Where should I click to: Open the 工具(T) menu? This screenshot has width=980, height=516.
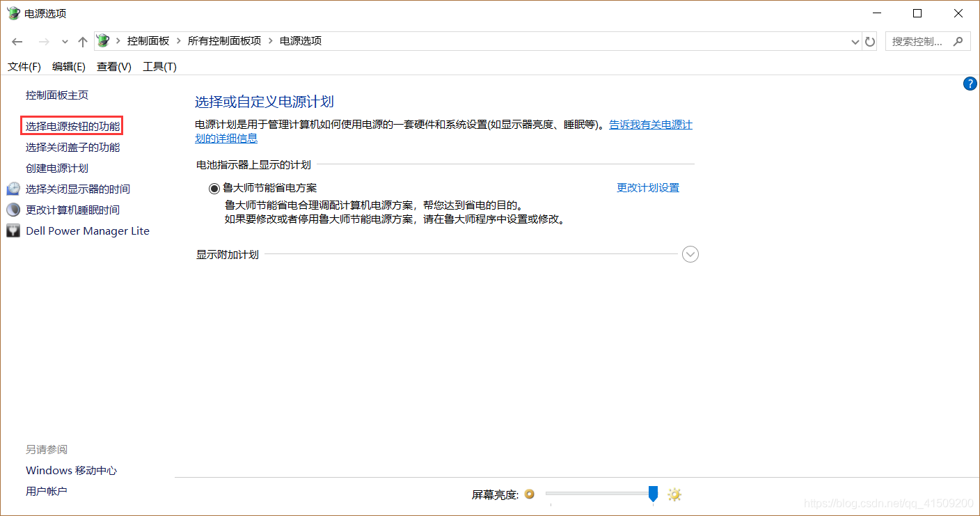click(x=159, y=67)
